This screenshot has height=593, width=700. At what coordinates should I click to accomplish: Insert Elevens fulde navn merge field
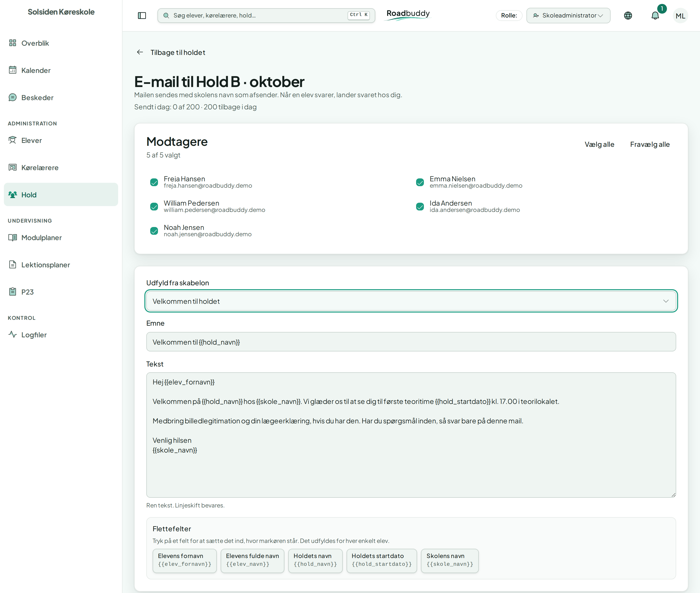[252, 561]
